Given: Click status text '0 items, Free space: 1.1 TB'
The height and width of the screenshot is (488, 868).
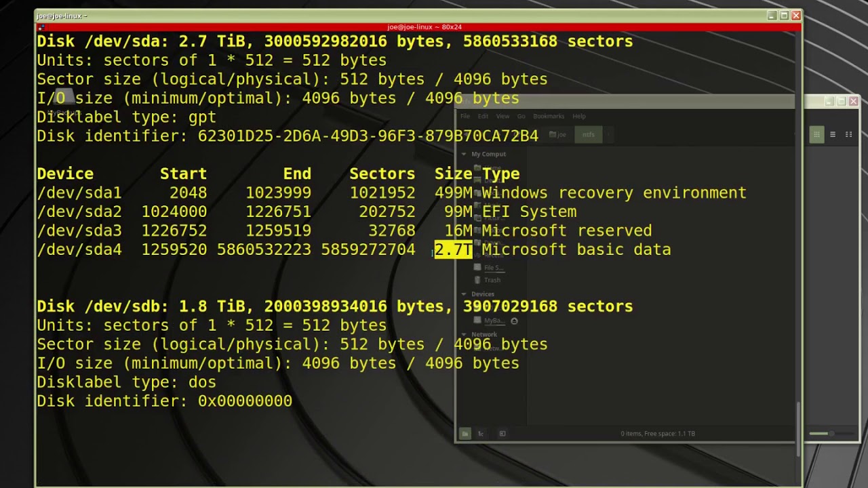Looking at the screenshot, I should (658, 434).
